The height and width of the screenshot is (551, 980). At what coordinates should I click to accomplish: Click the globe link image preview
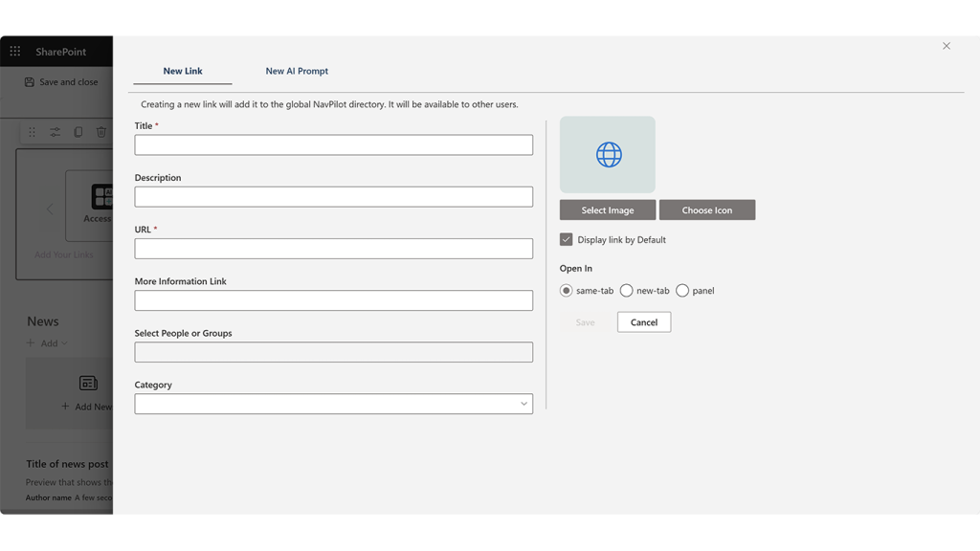coord(608,154)
